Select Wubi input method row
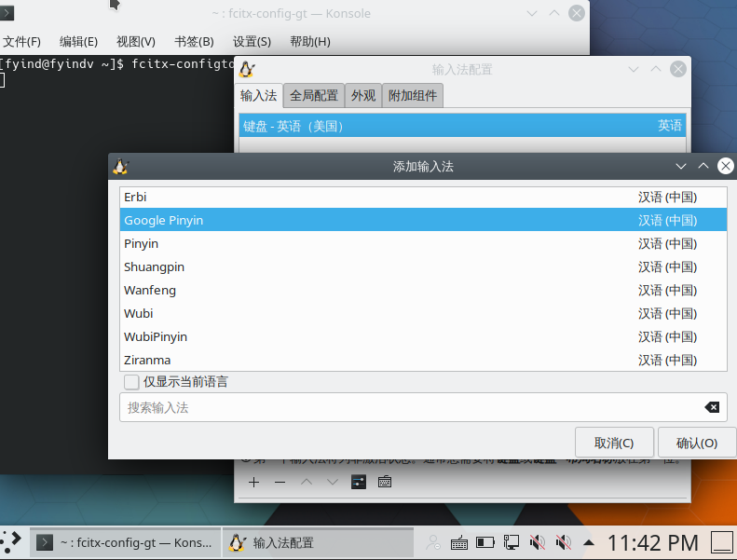Screen dimensions: 737x560 (423, 314)
